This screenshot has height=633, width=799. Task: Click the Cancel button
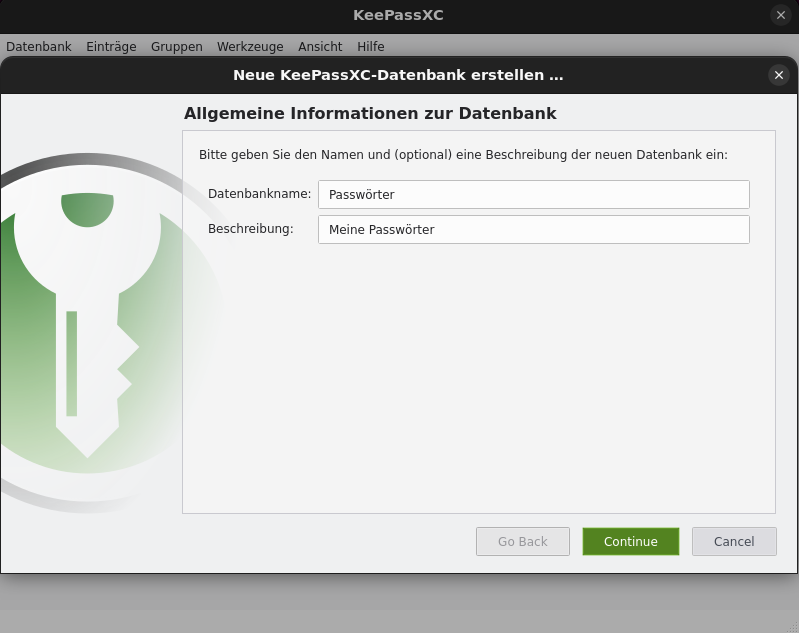(x=734, y=541)
